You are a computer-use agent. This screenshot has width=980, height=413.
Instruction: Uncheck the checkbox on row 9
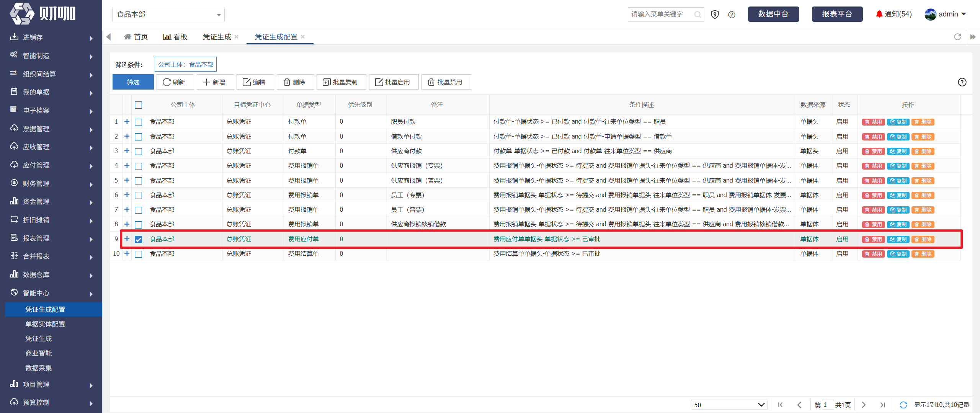[x=139, y=239]
